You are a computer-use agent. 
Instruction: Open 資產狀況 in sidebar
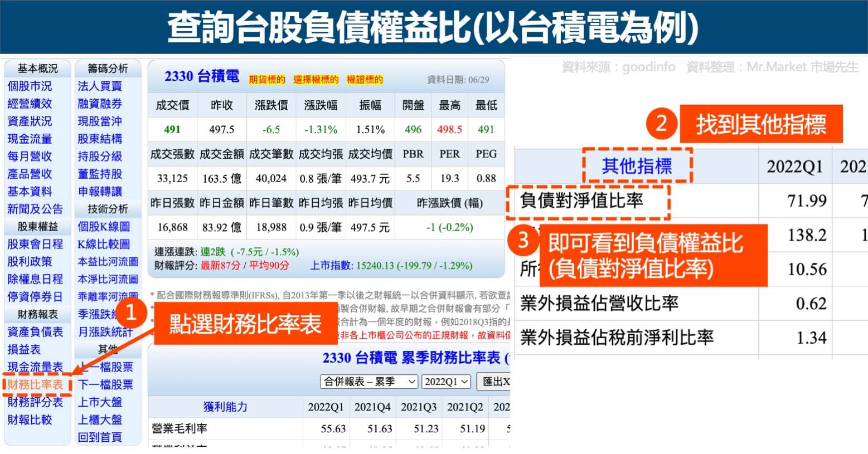pos(30,121)
